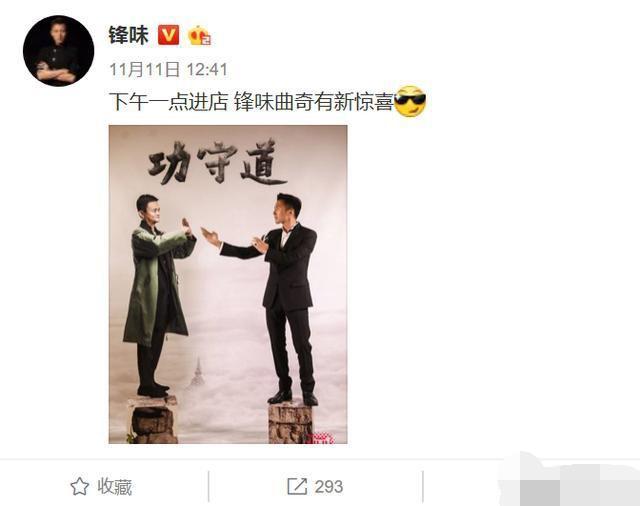Image resolution: width=640 pixels, height=506 pixels.
Task: Click the blurred area beside repost section
Action: (x=571, y=479)
